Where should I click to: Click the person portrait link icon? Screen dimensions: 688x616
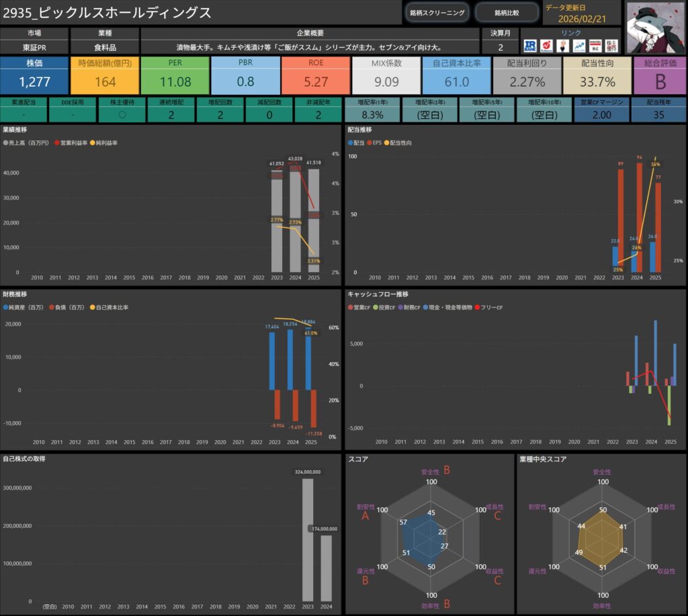tap(563, 46)
